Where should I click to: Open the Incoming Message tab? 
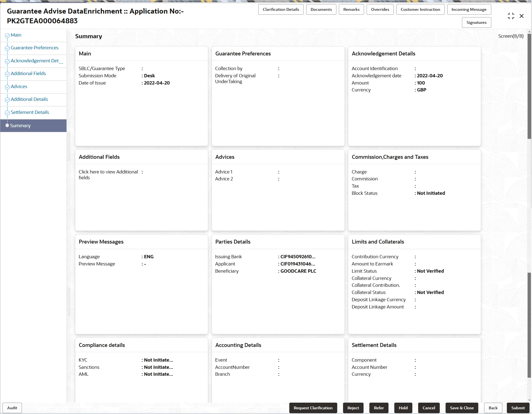[469, 9]
